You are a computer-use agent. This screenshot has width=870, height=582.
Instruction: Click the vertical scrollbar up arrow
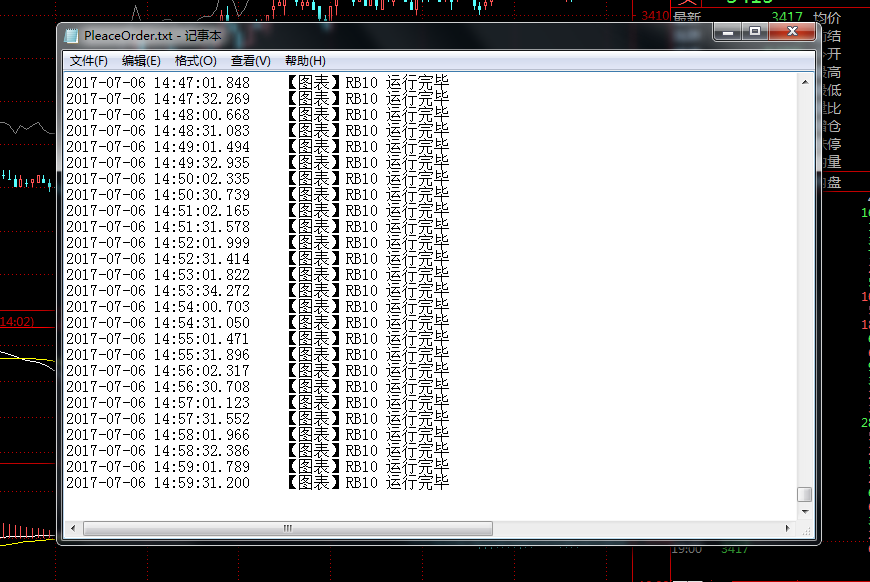click(804, 80)
